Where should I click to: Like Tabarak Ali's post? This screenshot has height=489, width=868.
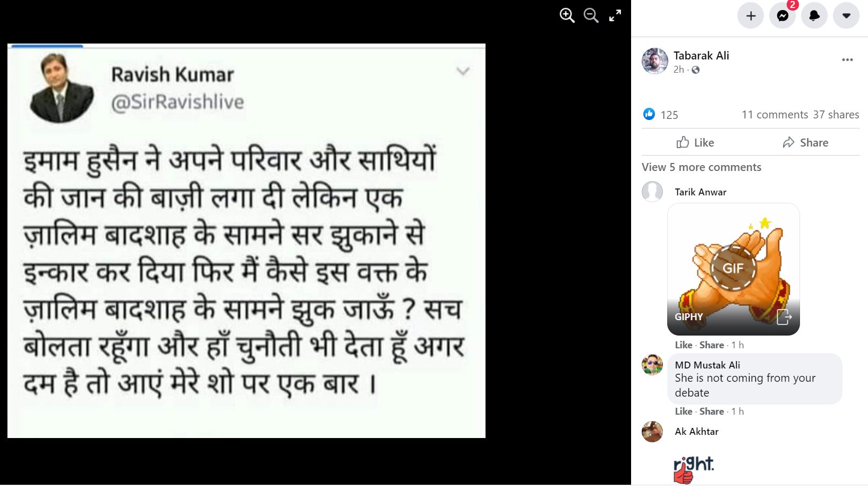[695, 142]
